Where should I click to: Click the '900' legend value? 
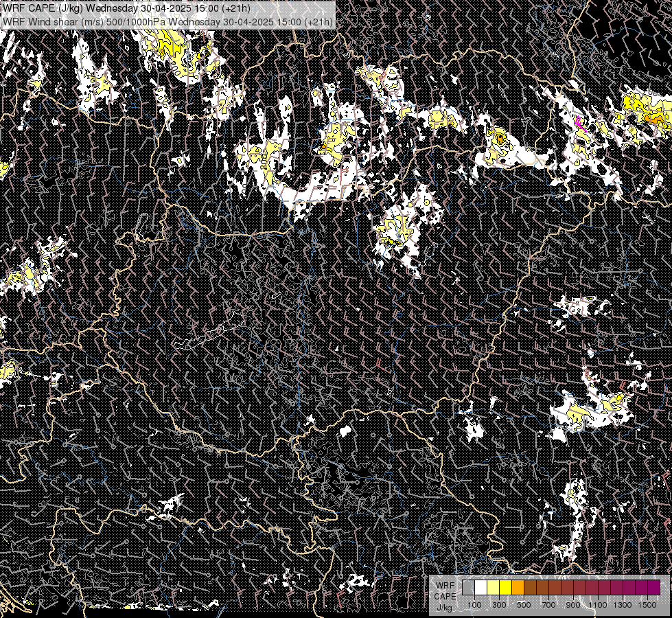(573, 605)
